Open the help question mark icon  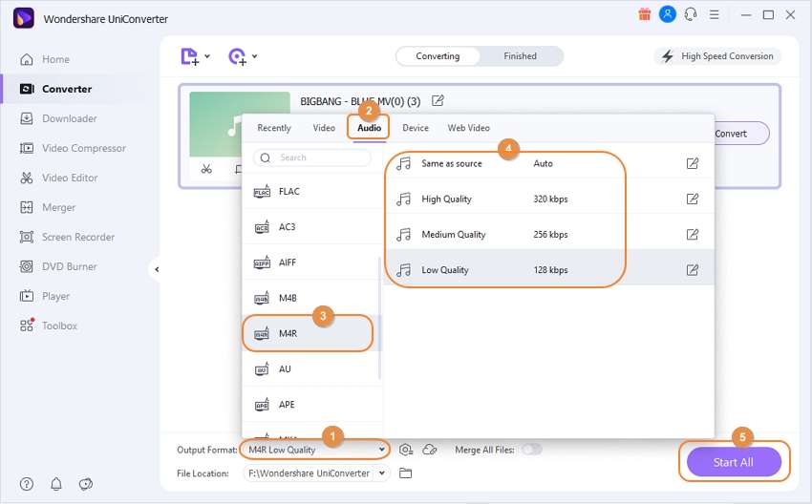(27, 484)
